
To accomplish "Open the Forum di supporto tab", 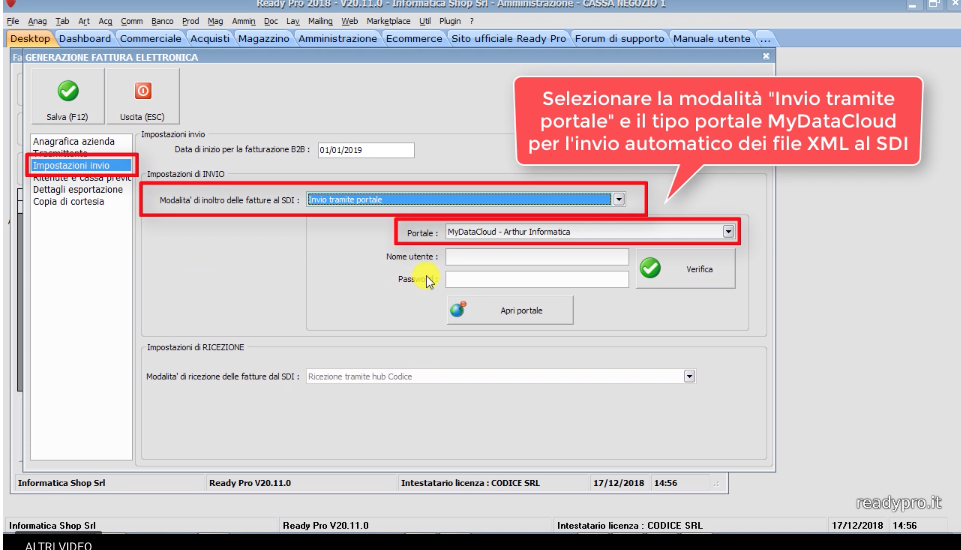I will (x=620, y=38).
